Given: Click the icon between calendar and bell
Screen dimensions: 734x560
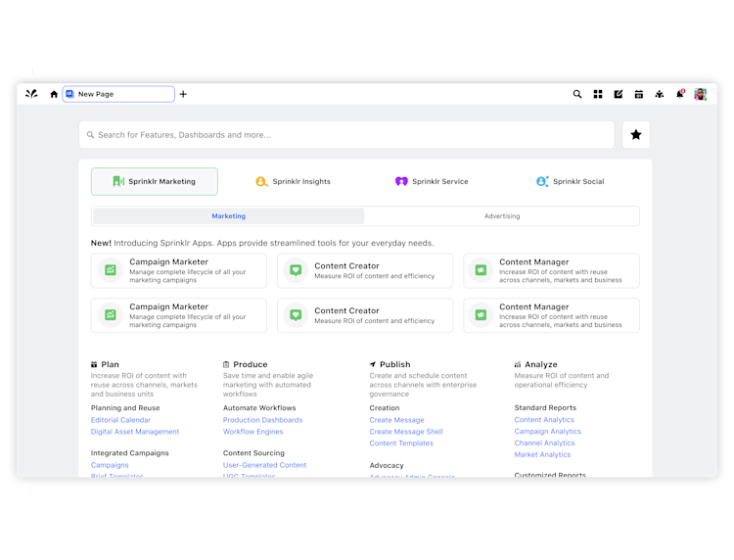Looking at the screenshot, I should pos(659,94).
